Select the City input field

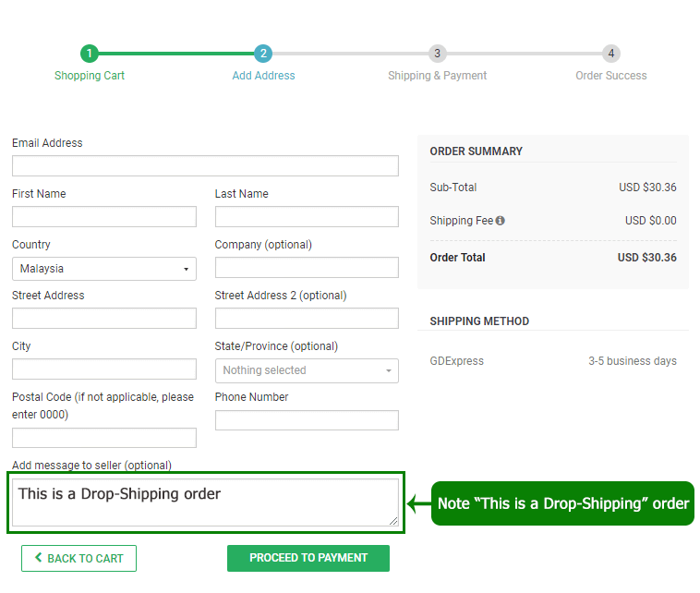point(104,369)
